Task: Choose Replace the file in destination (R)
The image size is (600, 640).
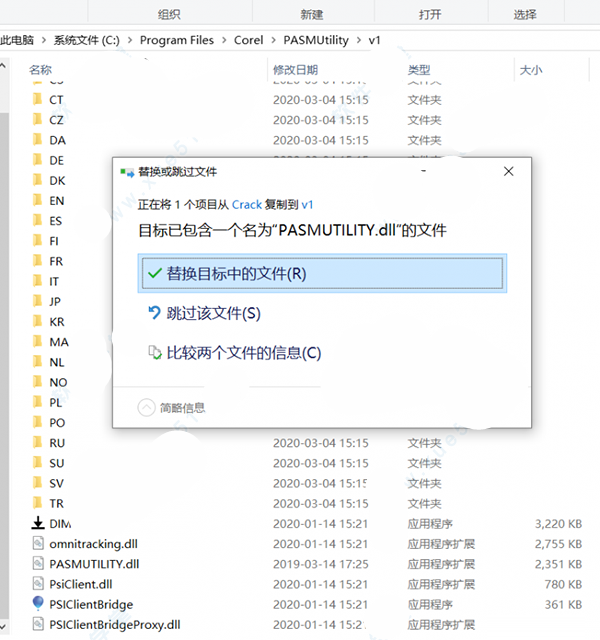Action: tap(322, 273)
